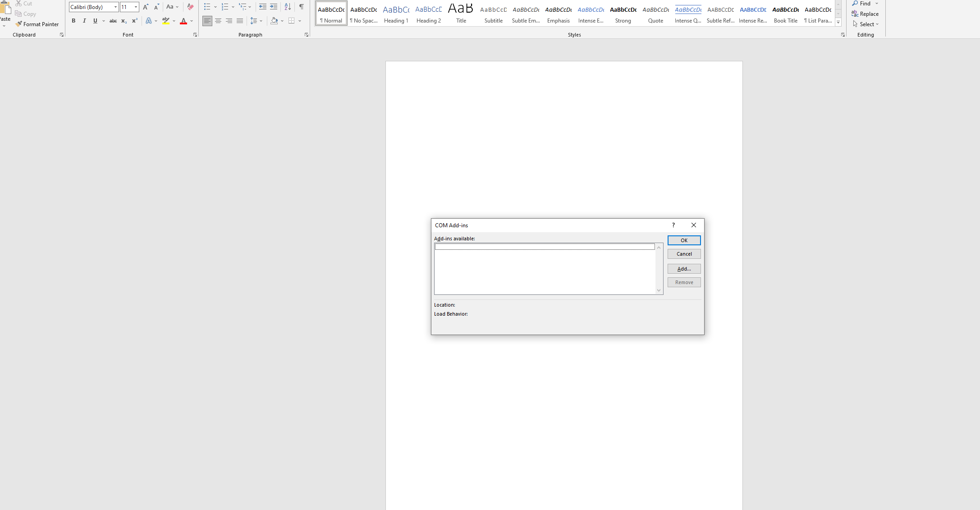The height and width of the screenshot is (510, 980).
Task: Expand the bullets list dropdown
Action: (215, 7)
